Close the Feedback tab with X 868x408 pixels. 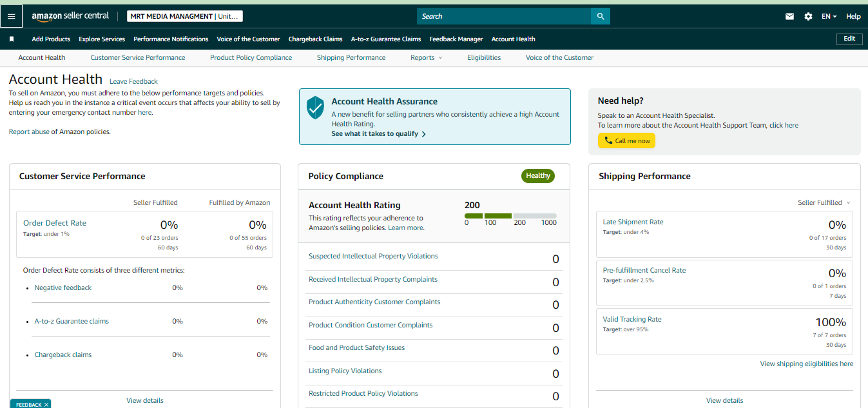pos(47,405)
